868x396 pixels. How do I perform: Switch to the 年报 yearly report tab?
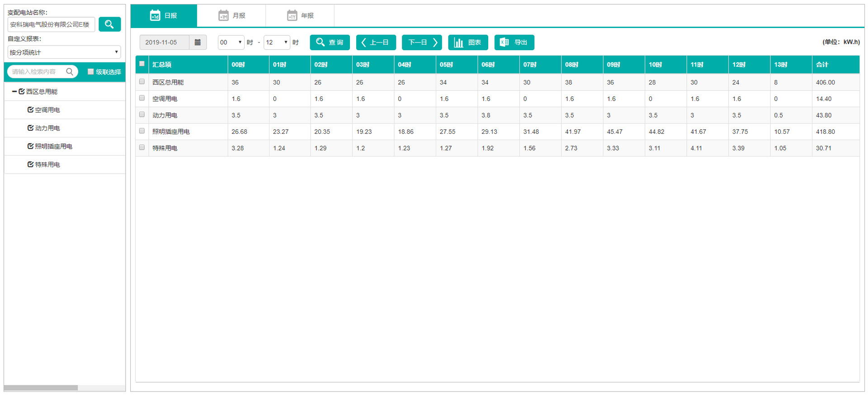coord(300,16)
